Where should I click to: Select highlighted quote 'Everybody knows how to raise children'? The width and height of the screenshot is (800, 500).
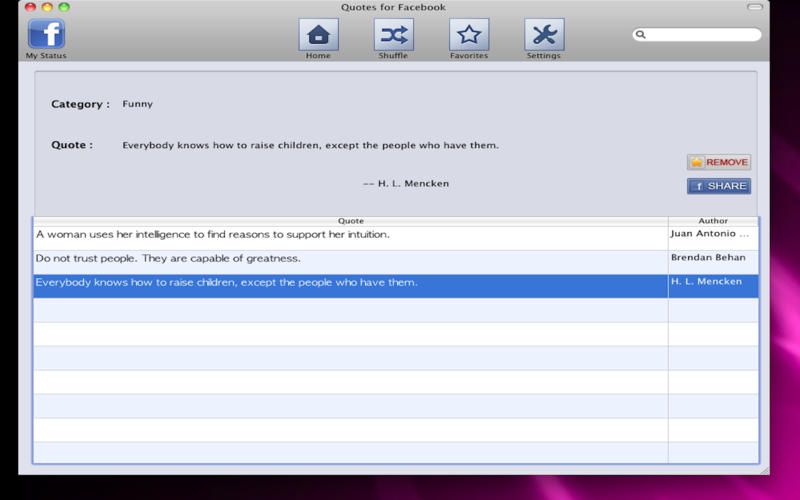pyautogui.click(x=351, y=286)
